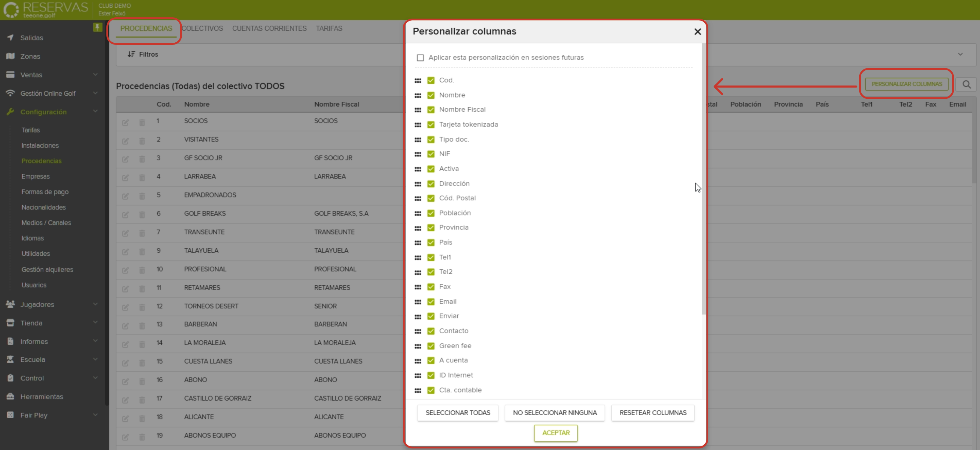Click the edit icon for LARRABEA row

125,178
